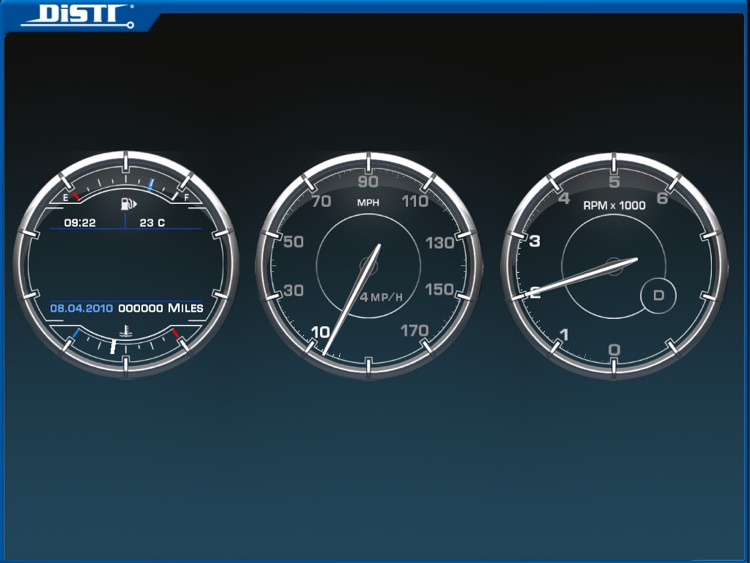
Task: Click the 130 mark on speedometer
Action: 440,243
